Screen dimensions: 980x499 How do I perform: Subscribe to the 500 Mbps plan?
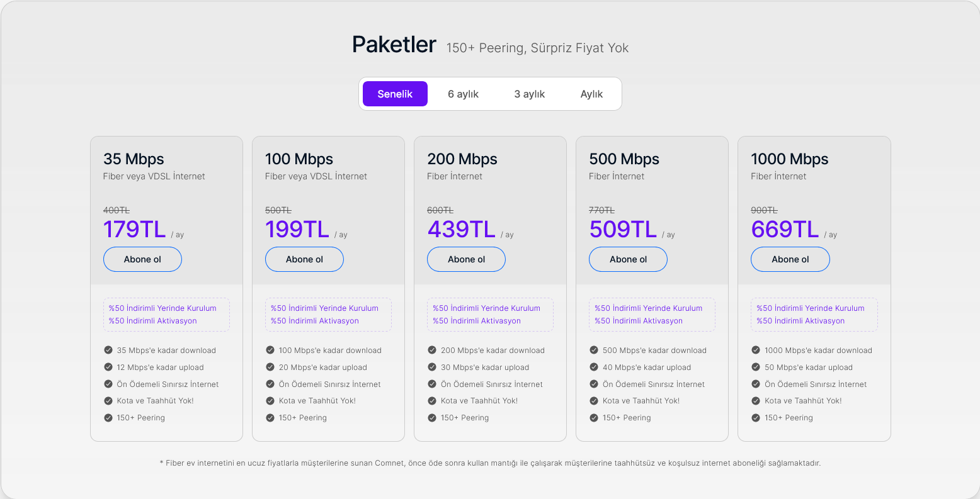click(x=628, y=259)
